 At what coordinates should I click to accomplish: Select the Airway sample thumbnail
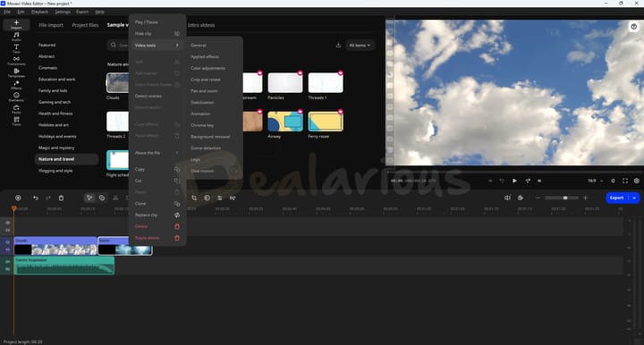tap(285, 122)
